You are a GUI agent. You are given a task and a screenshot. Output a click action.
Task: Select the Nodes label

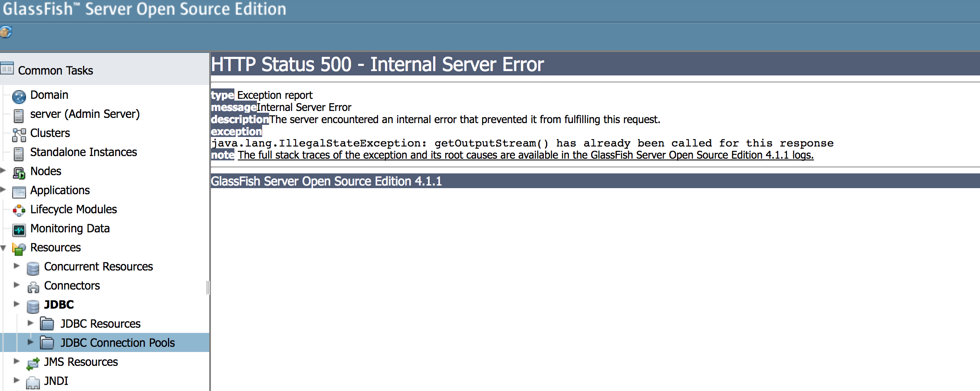46,171
